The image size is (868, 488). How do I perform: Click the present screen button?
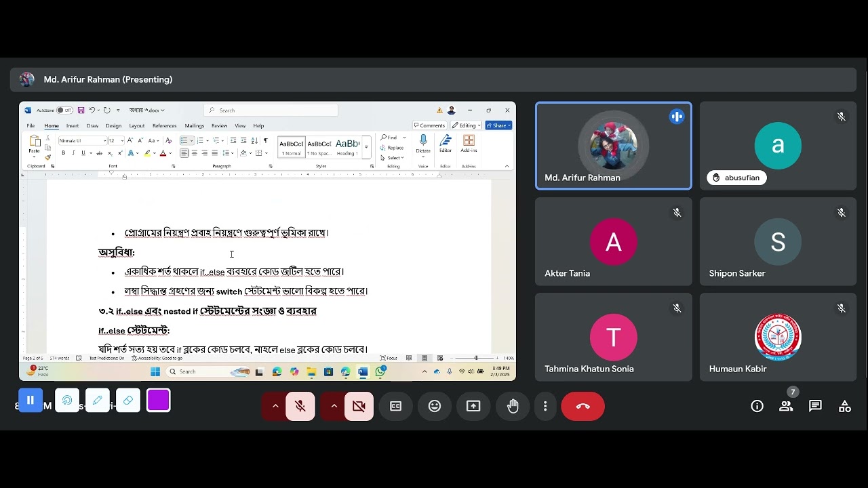pos(473,406)
